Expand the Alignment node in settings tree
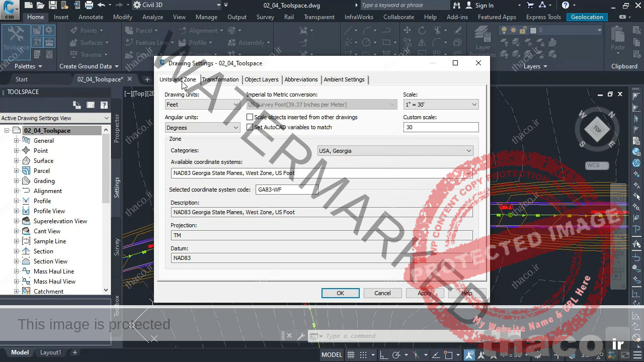The image size is (644, 362). pyautogui.click(x=17, y=191)
